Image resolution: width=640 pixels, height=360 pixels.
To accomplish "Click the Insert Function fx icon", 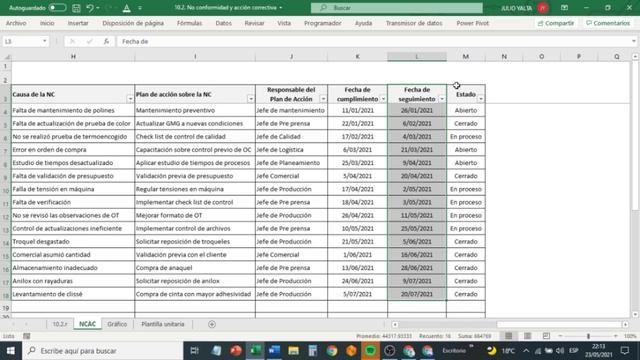I will [x=107, y=41].
